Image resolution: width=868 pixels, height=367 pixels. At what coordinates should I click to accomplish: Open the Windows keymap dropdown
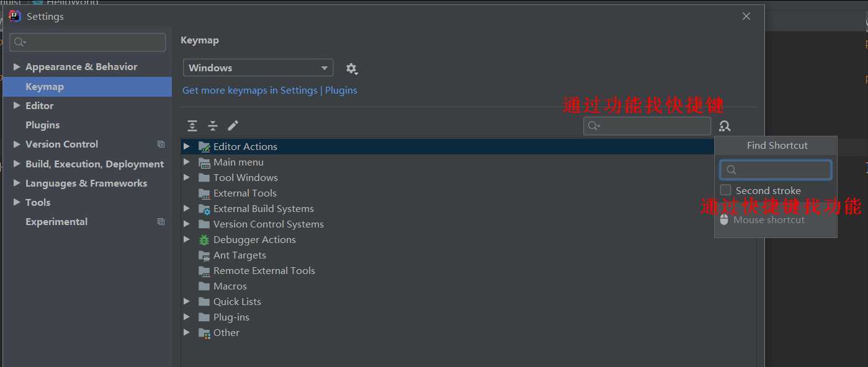258,68
